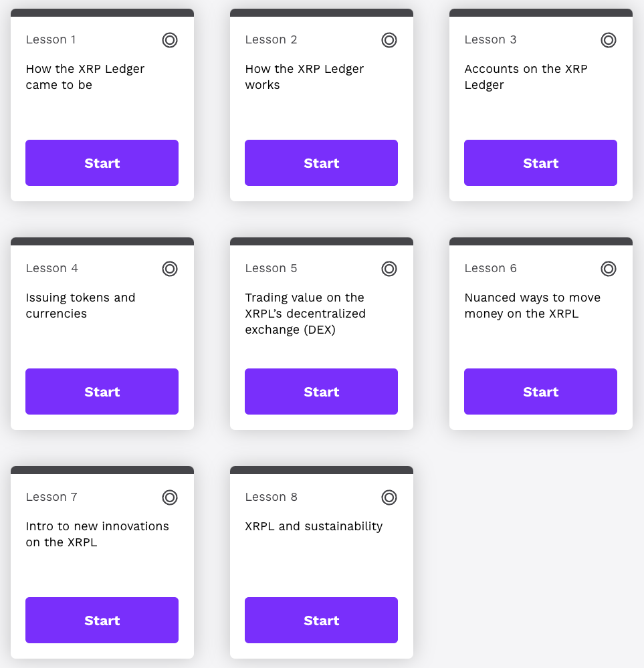Click the Lesson 3 progress circle icon
Viewport: 644px width, 668px height.
[609, 40]
